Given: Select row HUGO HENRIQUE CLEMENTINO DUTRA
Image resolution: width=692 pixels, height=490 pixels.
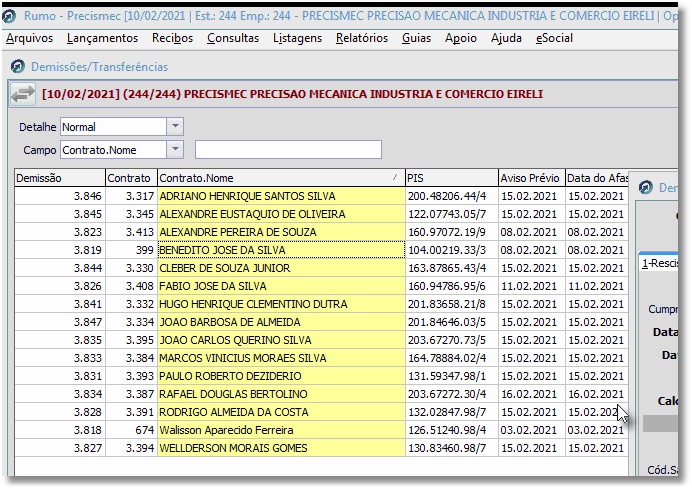Looking at the screenshot, I should 321,304.
